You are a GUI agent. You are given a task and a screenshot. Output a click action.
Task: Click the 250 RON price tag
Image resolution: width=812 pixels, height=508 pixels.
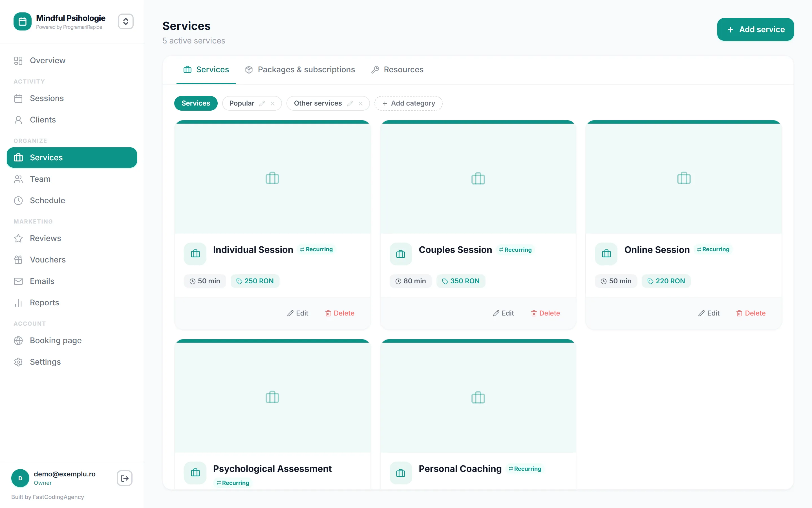(x=255, y=281)
